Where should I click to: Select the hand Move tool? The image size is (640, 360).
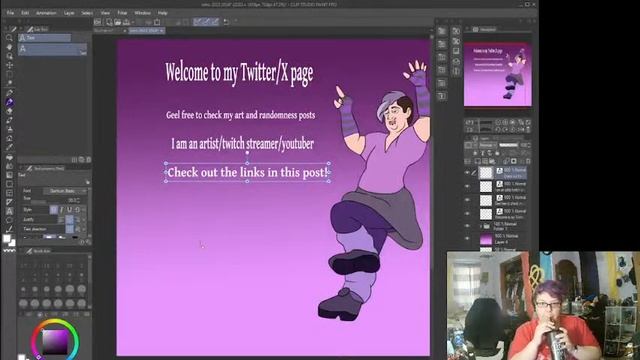[x=9, y=47]
